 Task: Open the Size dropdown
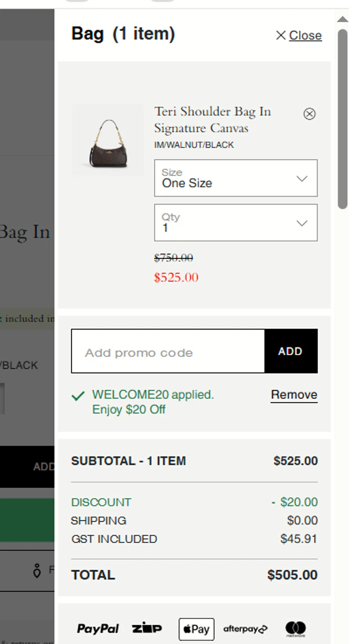(x=236, y=178)
